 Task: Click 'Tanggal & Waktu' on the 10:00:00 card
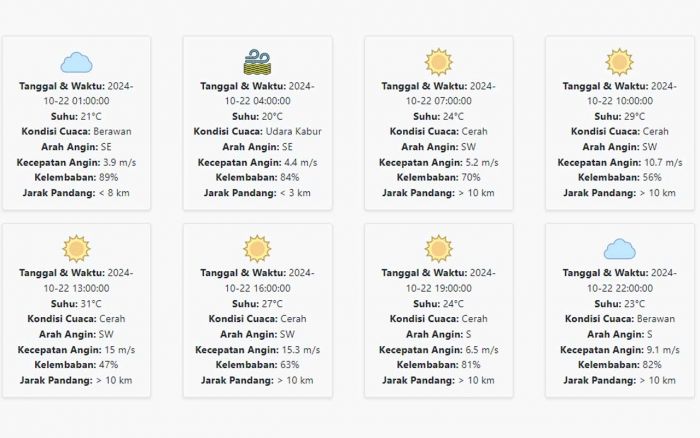click(x=605, y=86)
